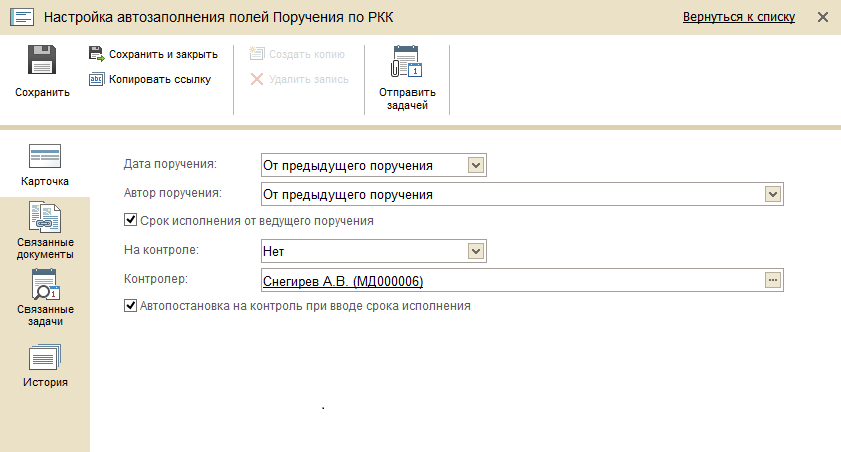Open the Связанные задачи sidebar section
Viewport: 841px width, 452px height.
tap(45, 298)
